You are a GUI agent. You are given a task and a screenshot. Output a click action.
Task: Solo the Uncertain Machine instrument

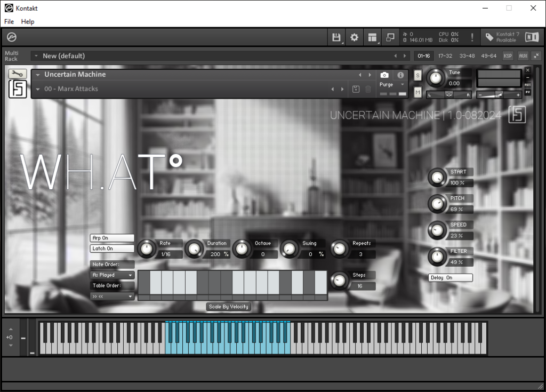(418, 75)
